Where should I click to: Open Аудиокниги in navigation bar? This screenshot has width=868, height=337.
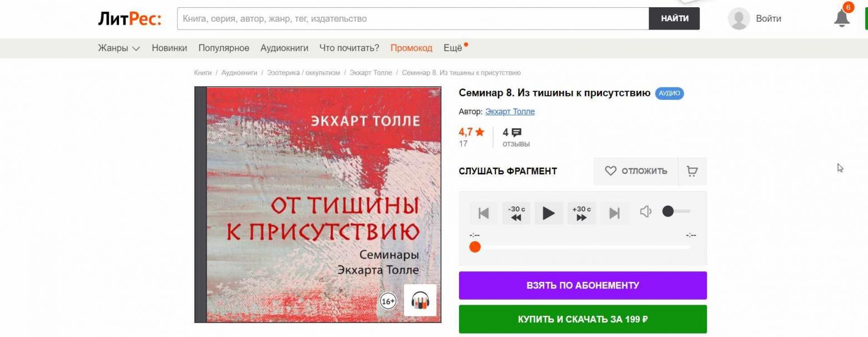coord(284,48)
